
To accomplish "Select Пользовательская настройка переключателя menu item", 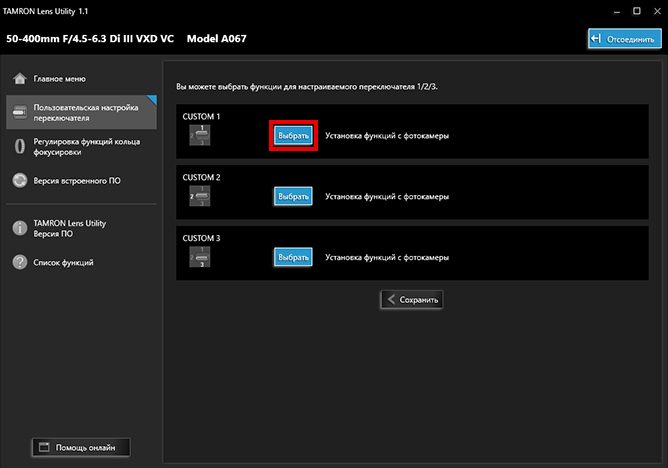I will coord(81,112).
